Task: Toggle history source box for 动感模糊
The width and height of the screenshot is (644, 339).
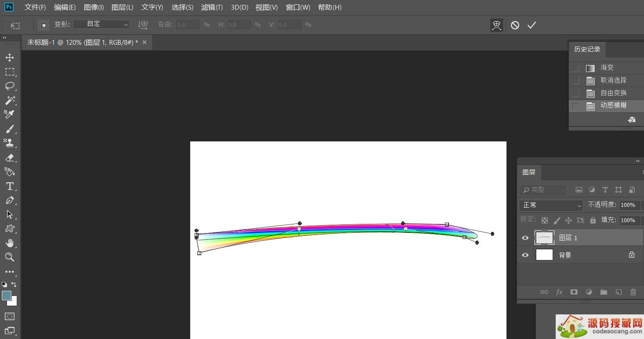Action: pyautogui.click(x=575, y=106)
